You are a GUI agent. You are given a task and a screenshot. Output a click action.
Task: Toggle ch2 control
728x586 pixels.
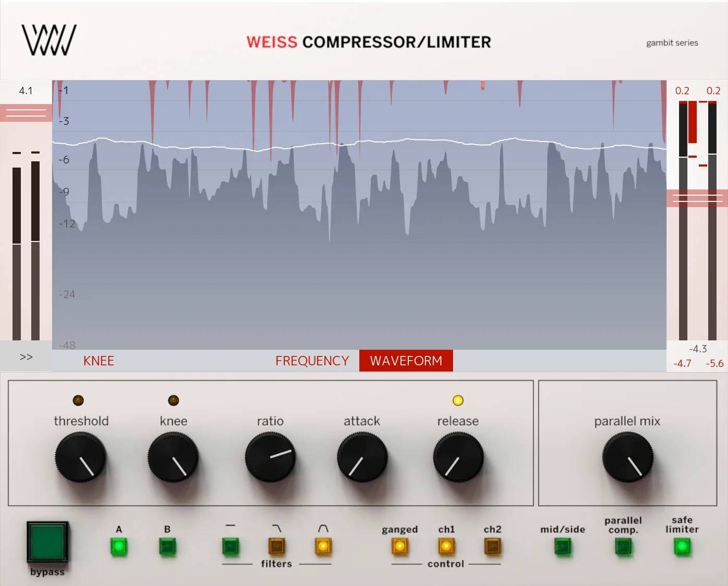pos(492,547)
